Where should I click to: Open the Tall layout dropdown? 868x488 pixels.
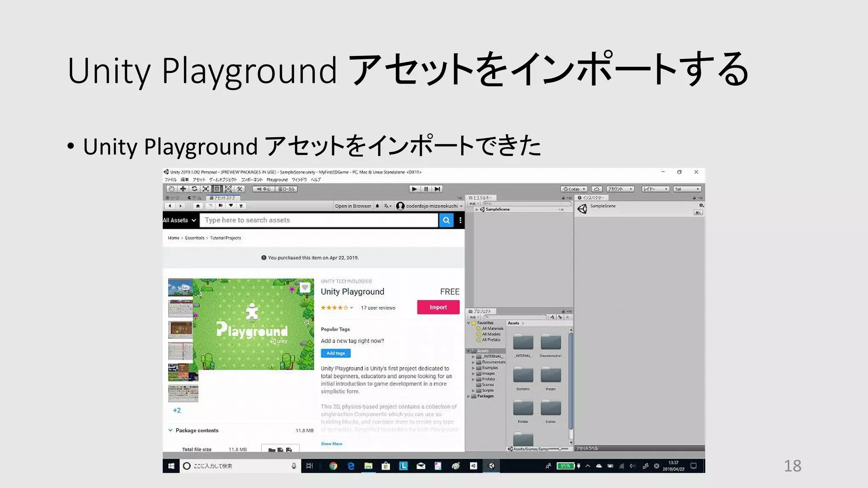pos(687,189)
